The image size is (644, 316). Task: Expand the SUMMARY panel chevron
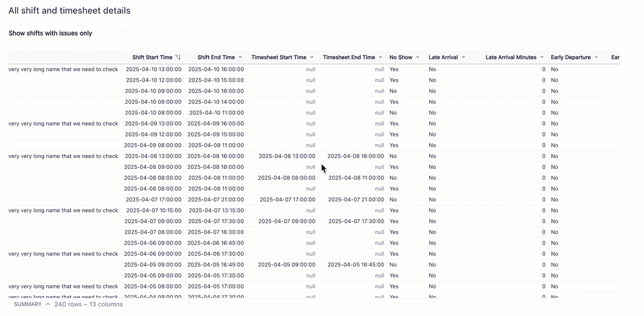48,305
